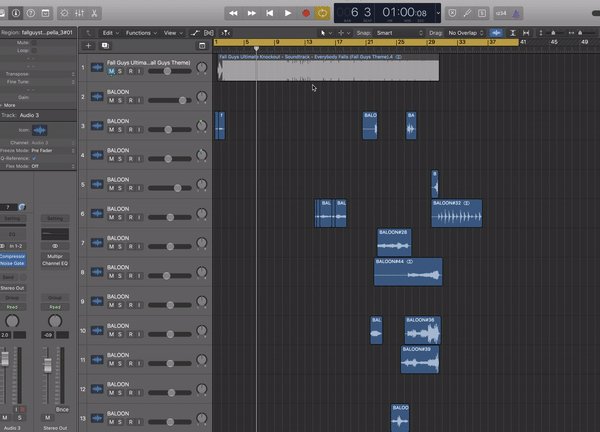Click the track icon in Track inspector

pyautogui.click(x=39, y=130)
